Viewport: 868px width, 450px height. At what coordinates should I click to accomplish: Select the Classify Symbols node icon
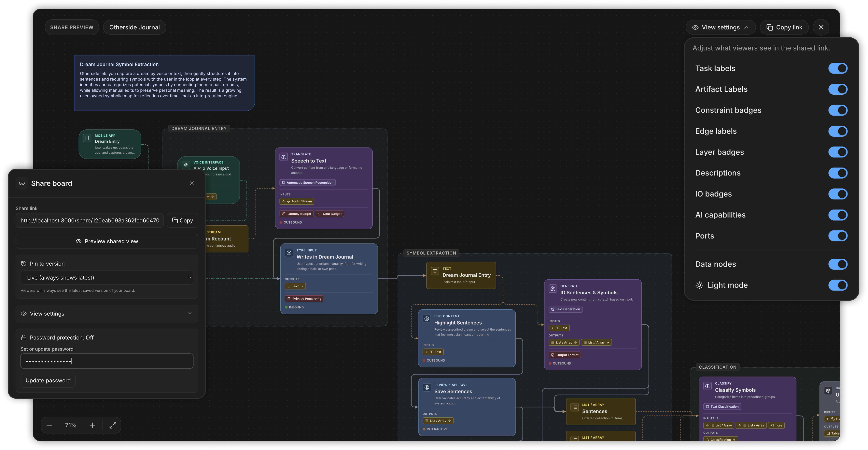[x=708, y=386]
